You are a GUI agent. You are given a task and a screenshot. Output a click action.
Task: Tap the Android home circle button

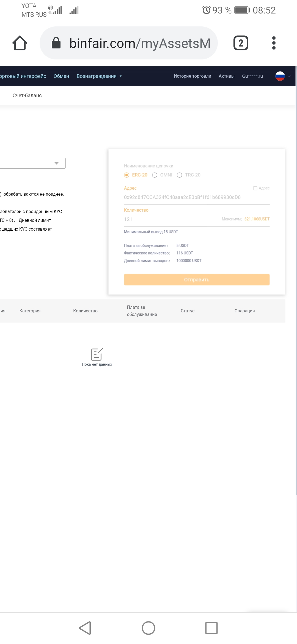click(148, 628)
